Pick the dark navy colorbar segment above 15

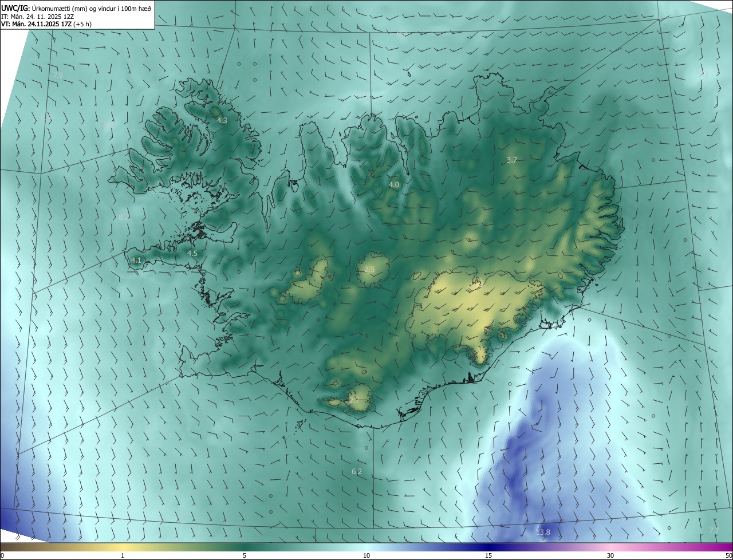click(x=488, y=547)
